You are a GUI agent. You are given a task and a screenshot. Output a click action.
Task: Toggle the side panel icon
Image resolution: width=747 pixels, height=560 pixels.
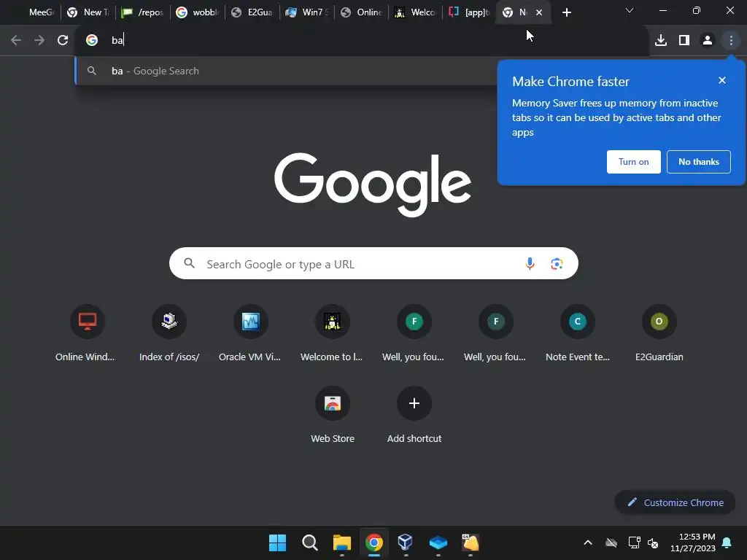(x=684, y=41)
